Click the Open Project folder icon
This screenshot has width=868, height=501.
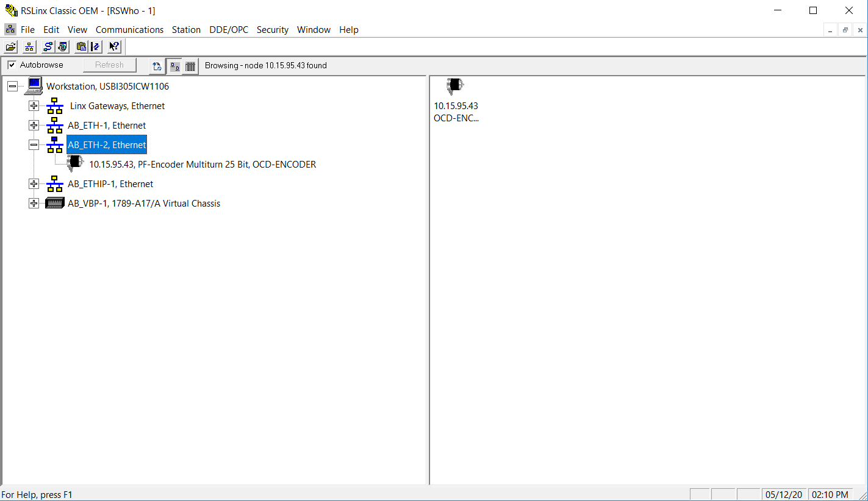point(11,47)
